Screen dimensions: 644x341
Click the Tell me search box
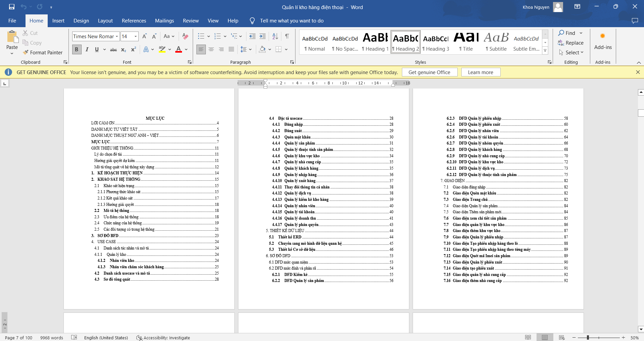(291, 21)
